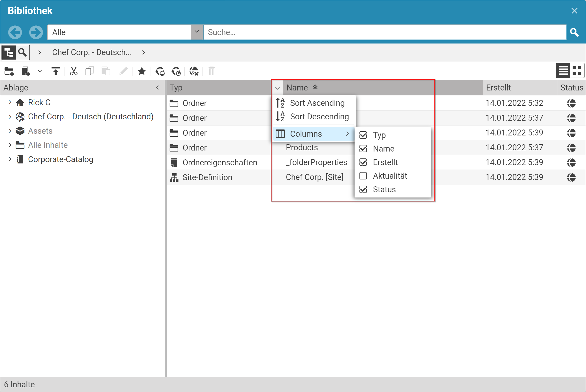Click Chef Corp. - Deutsch breadcrumb
The width and height of the screenshot is (586, 392).
[92, 52]
